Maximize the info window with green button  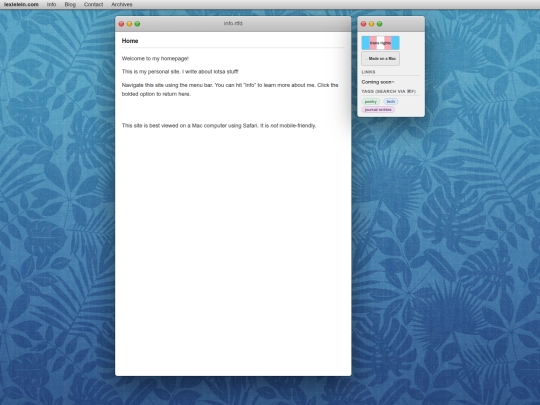tap(137, 24)
